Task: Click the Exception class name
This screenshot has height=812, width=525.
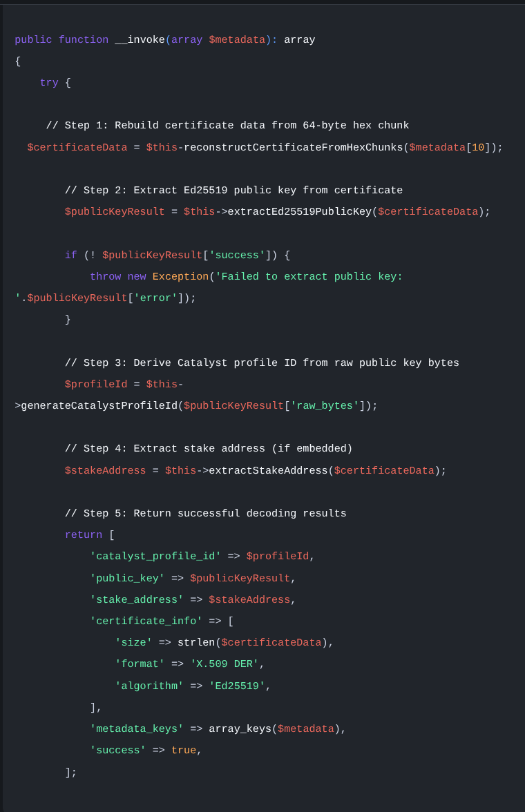Action: [x=180, y=277]
